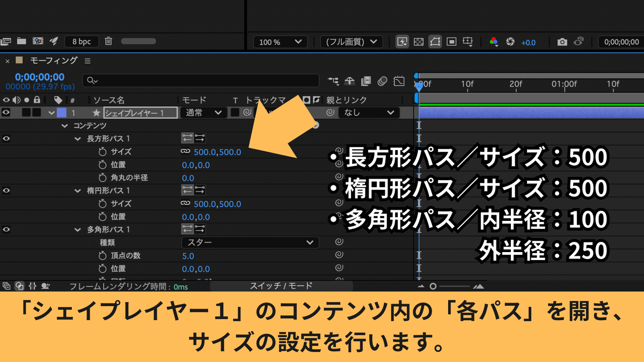
Task: Open 種類 スター type dropdown
Action: point(250,242)
